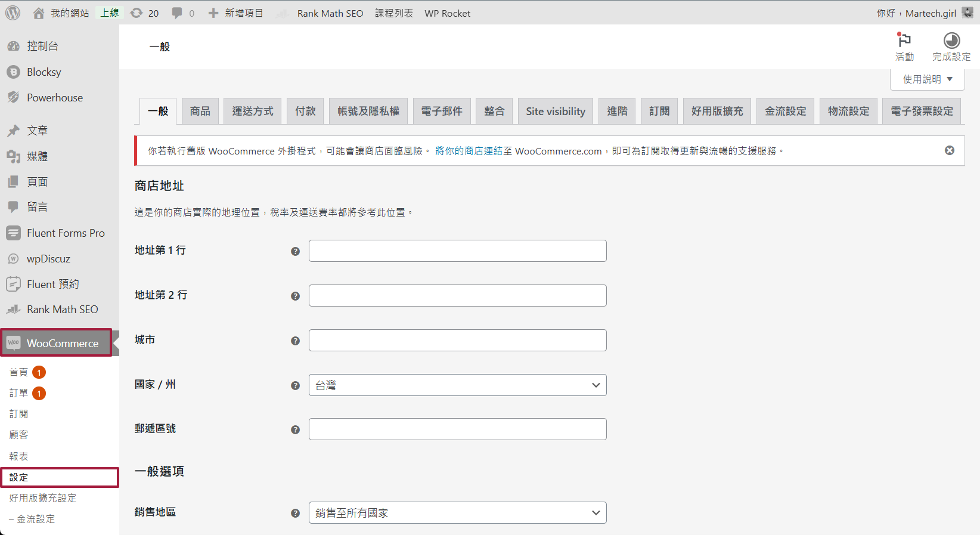
Task: Open 課程列表 in the admin bar
Action: (x=394, y=13)
